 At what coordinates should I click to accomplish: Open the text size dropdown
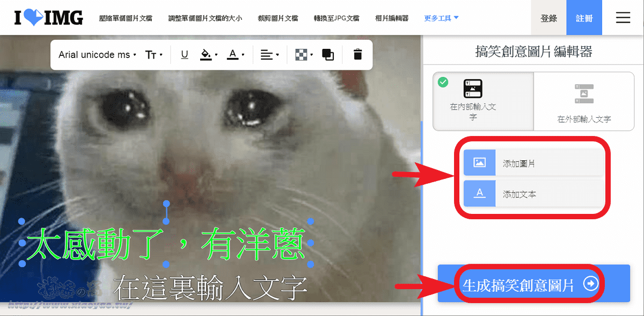click(x=154, y=55)
